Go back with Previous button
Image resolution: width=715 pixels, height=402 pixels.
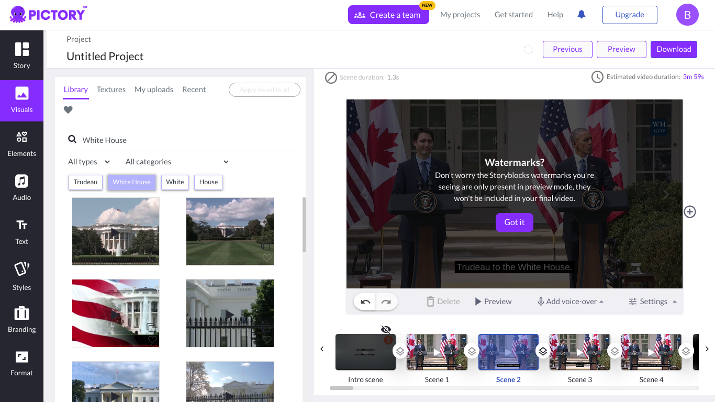567,49
